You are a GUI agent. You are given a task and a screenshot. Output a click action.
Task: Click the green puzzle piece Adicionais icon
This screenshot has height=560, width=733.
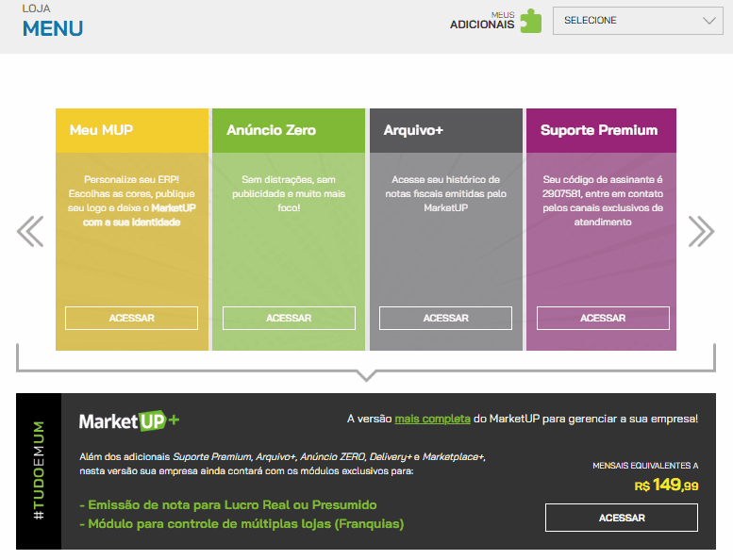[530, 21]
